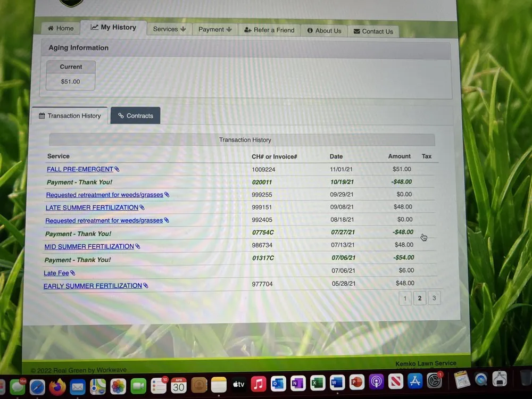532x399 pixels.
Task: Open the Payment dropdown menu
Action: pos(215,29)
